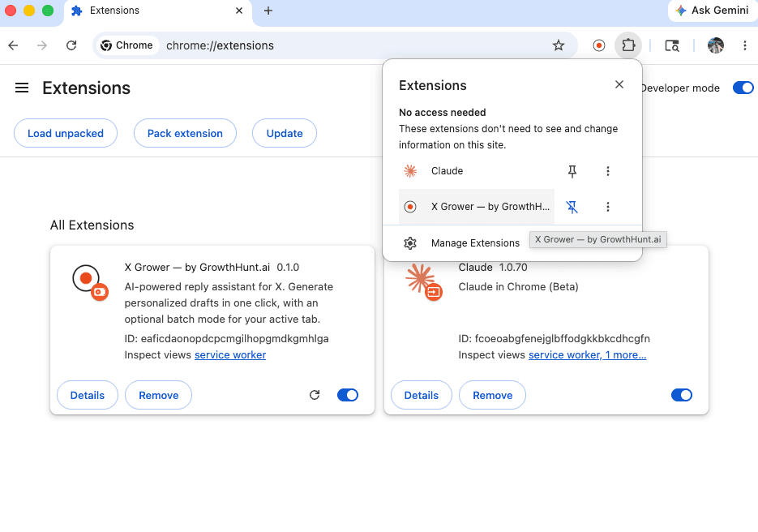Toggle Developer mode switch
This screenshot has height=532, width=758.
(x=743, y=88)
